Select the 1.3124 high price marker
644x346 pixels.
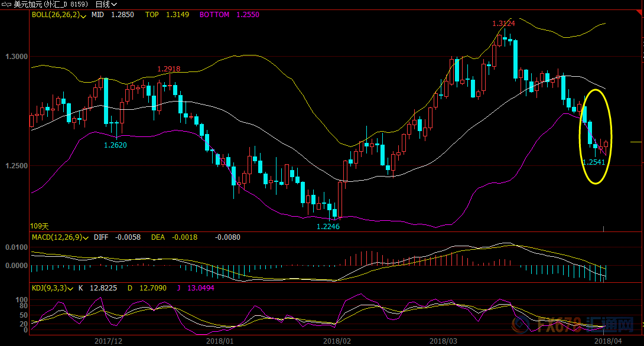[504, 24]
